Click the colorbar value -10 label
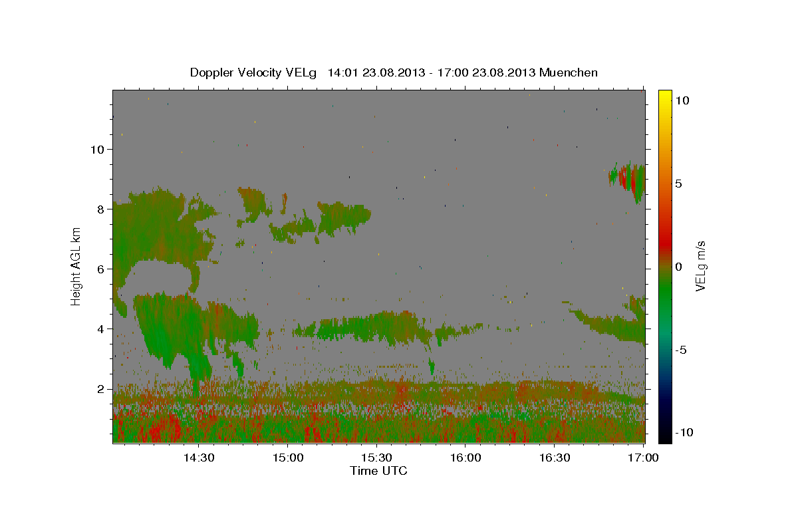This screenshot has height=532, width=798. [685, 432]
